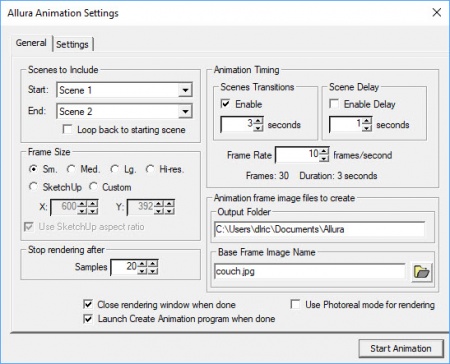Click the Base Frame Image Name field
This screenshot has width=450, height=364.
(x=310, y=271)
